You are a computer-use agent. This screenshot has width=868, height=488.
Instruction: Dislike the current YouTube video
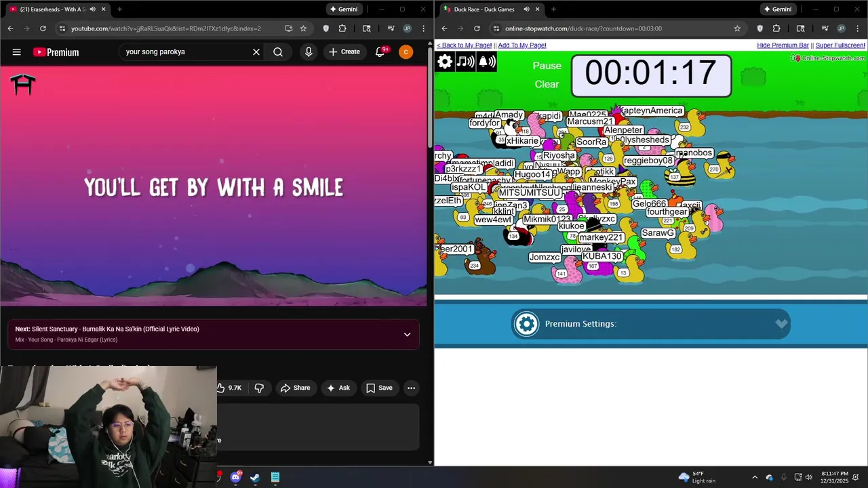(x=259, y=388)
